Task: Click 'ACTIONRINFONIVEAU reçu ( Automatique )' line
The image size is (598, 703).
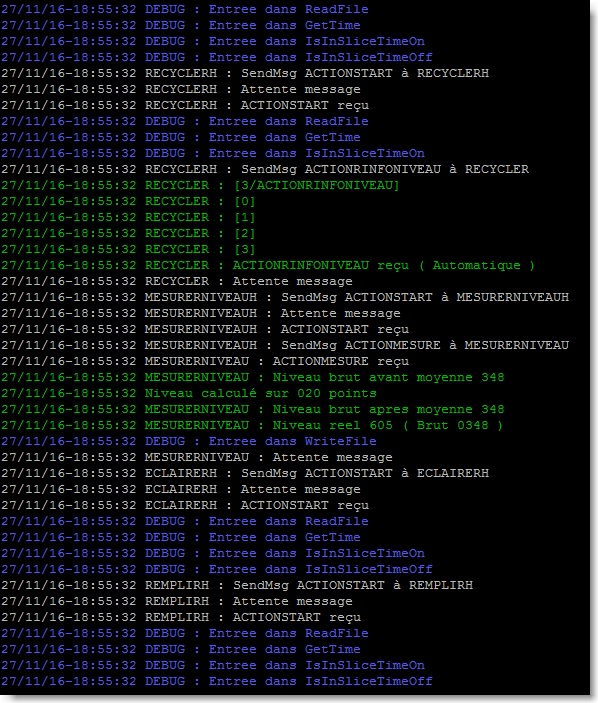Action: coord(268,266)
